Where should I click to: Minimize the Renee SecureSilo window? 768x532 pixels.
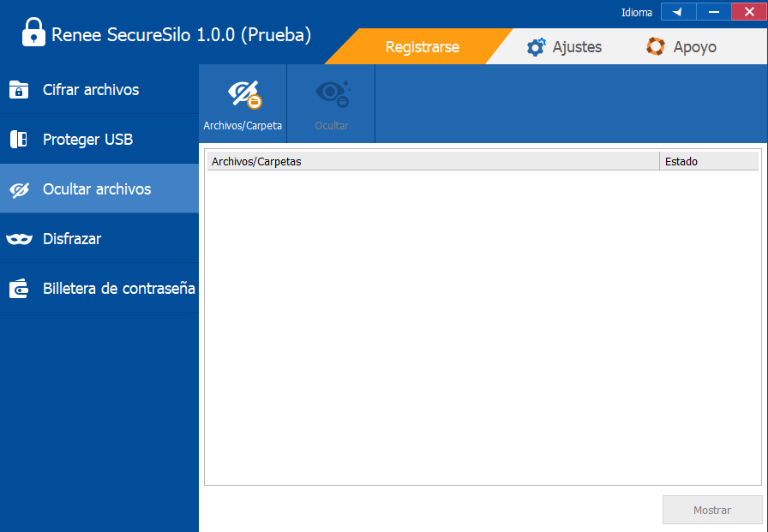pos(714,12)
